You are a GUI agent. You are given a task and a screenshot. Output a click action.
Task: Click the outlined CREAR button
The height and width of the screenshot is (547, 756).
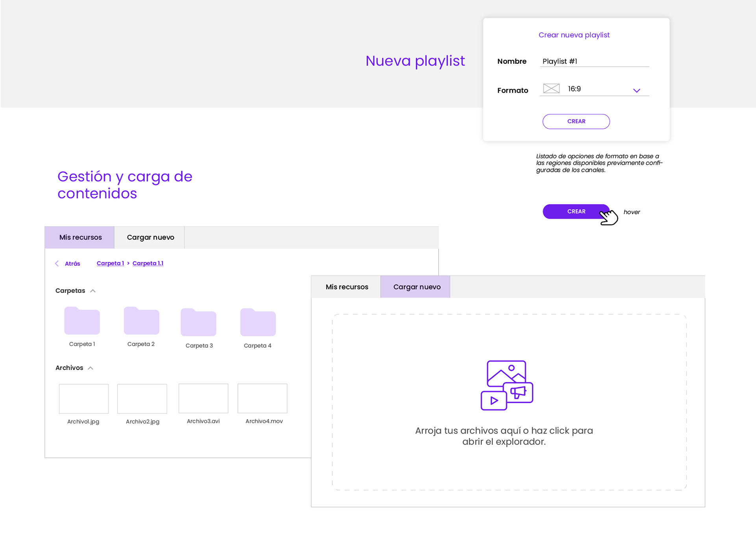576,121
